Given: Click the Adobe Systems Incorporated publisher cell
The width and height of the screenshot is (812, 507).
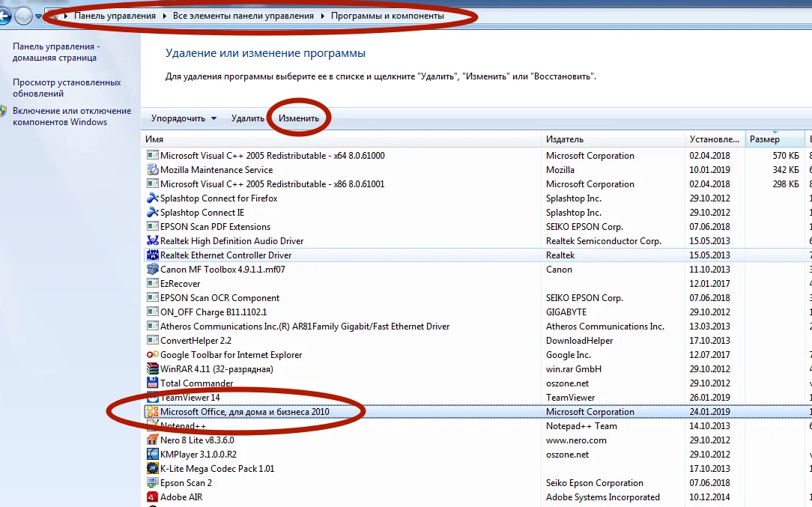Looking at the screenshot, I should (x=603, y=497).
